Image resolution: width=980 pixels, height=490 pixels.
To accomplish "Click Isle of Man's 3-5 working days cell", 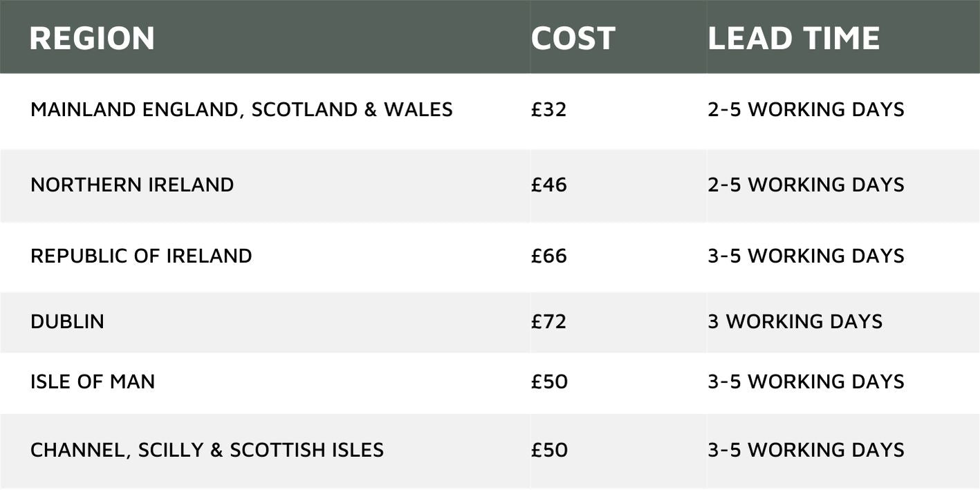I will [806, 382].
